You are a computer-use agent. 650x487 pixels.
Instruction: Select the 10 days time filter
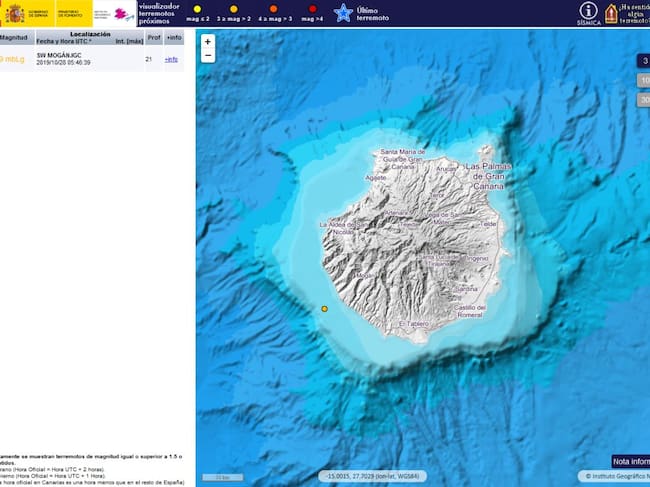pos(643,80)
